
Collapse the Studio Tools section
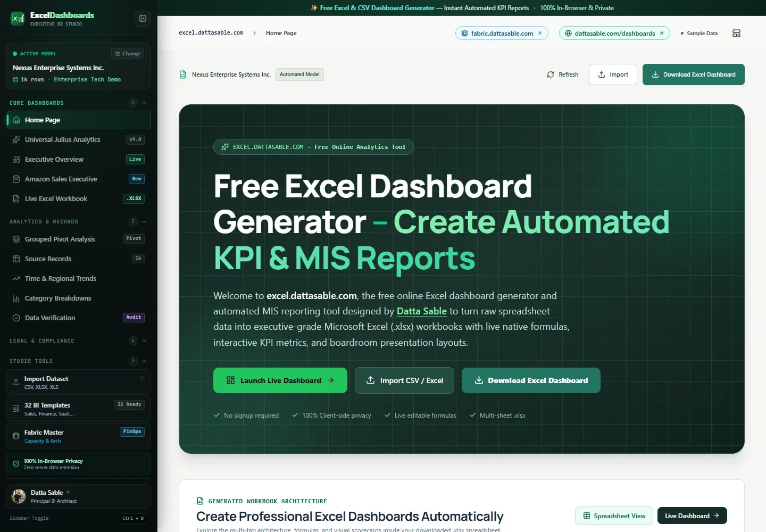coord(144,361)
